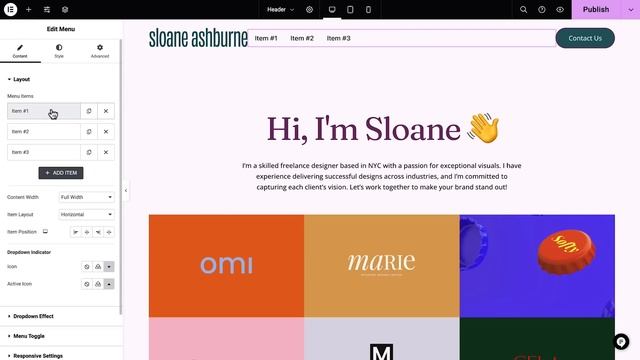Click the plus icon to add an element
Image resolution: width=640 pixels, height=360 pixels.
click(29, 9)
